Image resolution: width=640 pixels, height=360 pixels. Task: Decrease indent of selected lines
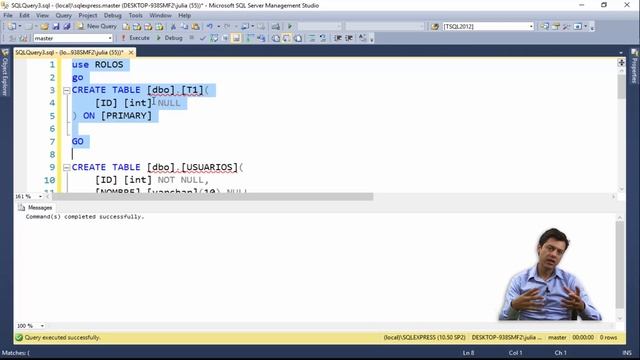tap(338, 38)
